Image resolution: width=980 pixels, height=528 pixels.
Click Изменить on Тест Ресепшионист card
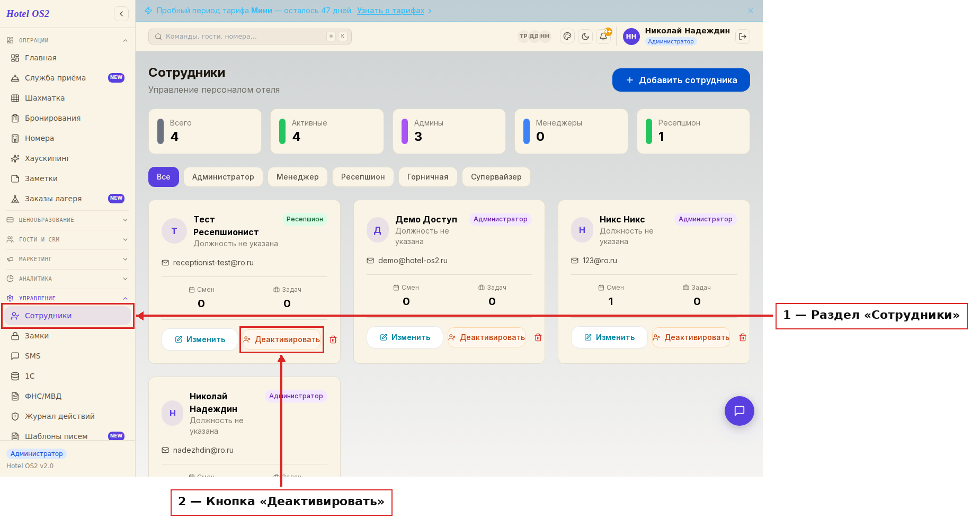coord(200,339)
